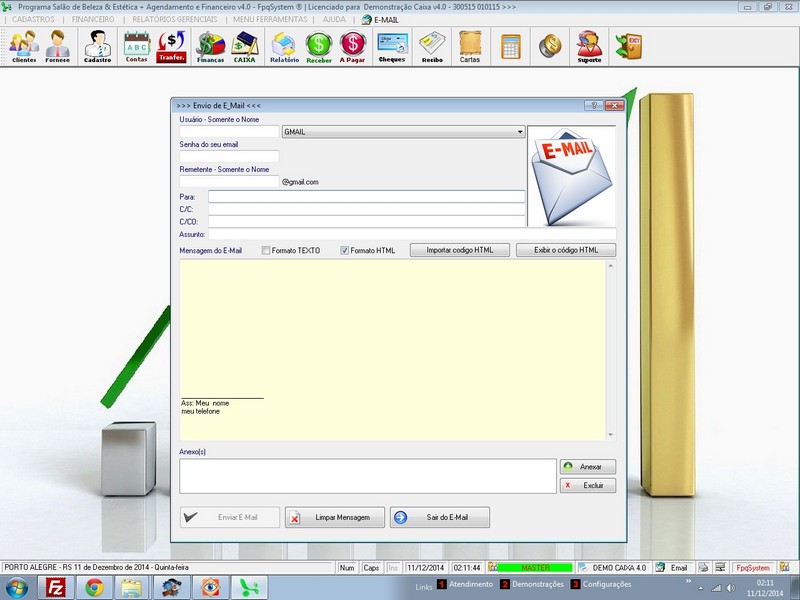Uncheck the Formato HTML checkbox
The height and width of the screenshot is (600, 800).
pyautogui.click(x=344, y=251)
